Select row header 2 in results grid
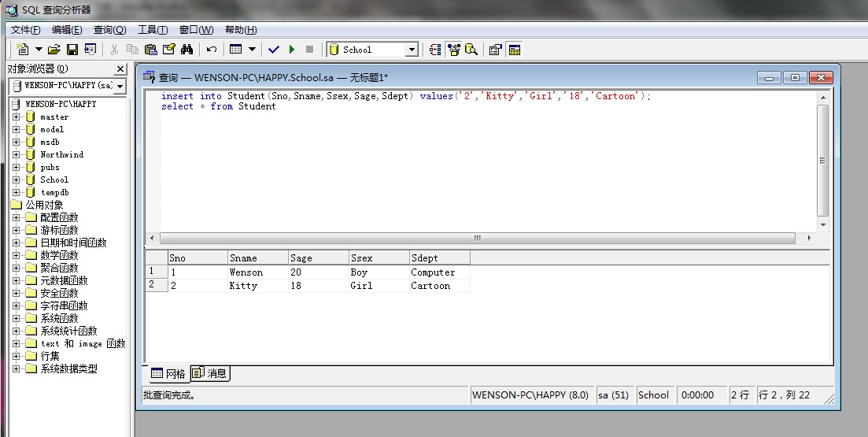Screen dimensions: 868x437 click(156, 285)
